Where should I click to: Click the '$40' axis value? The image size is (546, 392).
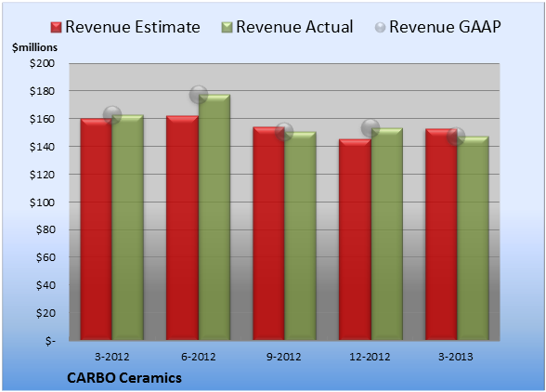point(45,285)
